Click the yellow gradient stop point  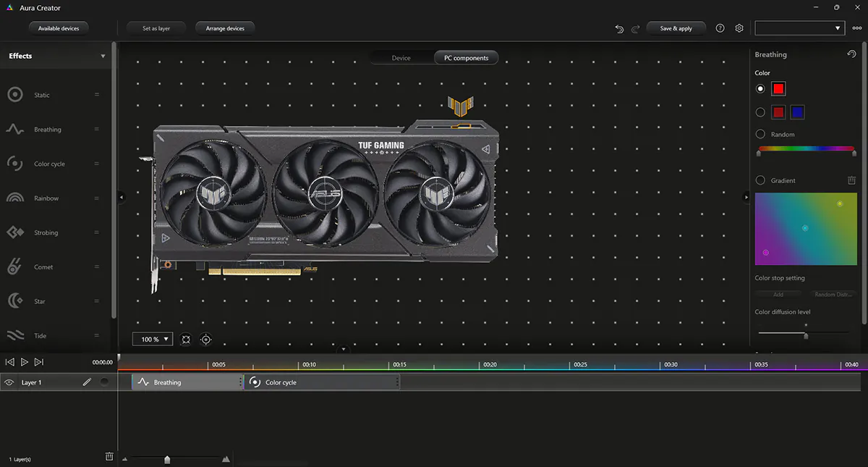click(x=840, y=204)
